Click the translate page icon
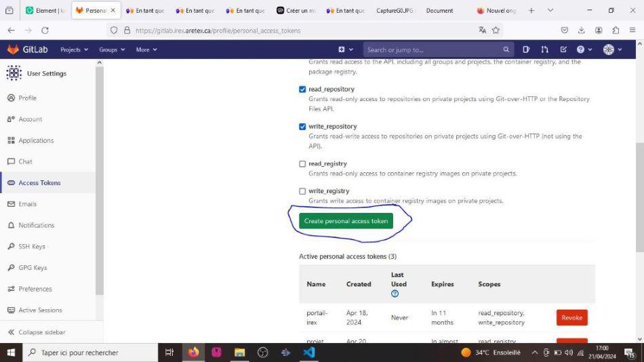Viewport: 644px width, 362px height. coord(482,30)
